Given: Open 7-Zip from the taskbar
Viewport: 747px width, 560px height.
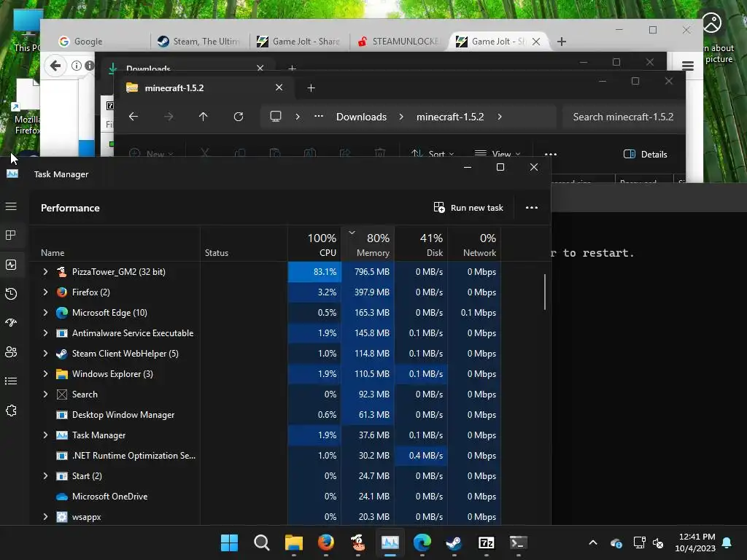Looking at the screenshot, I should tap(487, 542).
